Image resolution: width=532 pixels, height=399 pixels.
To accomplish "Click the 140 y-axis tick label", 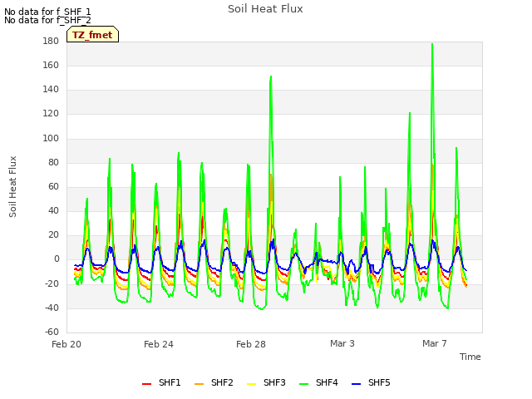I will [x=51, y=90].
